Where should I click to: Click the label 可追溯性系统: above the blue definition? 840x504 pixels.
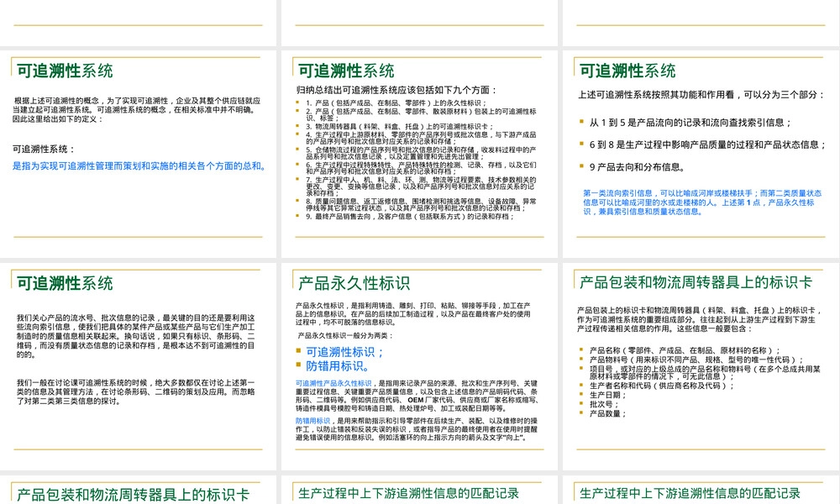[x=44, y=149]
